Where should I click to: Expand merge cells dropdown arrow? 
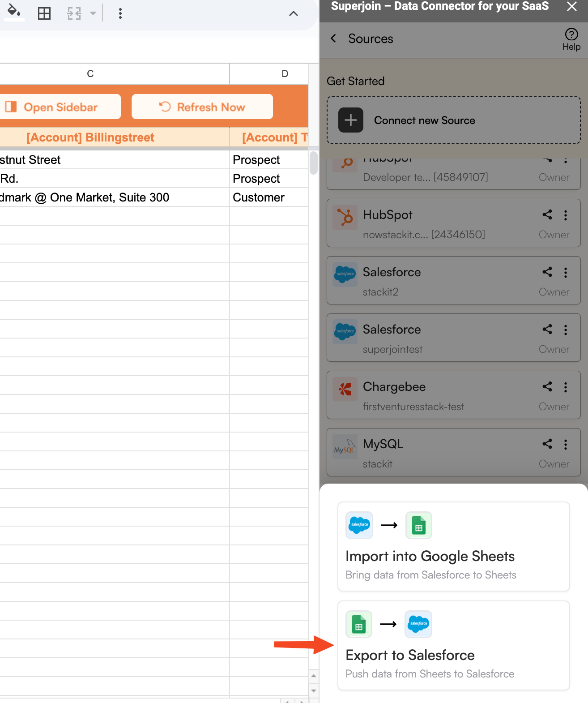93,13
